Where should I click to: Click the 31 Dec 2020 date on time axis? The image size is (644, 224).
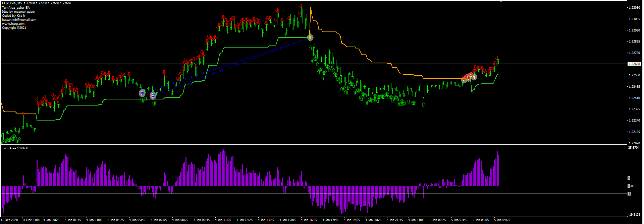point(9,220)
